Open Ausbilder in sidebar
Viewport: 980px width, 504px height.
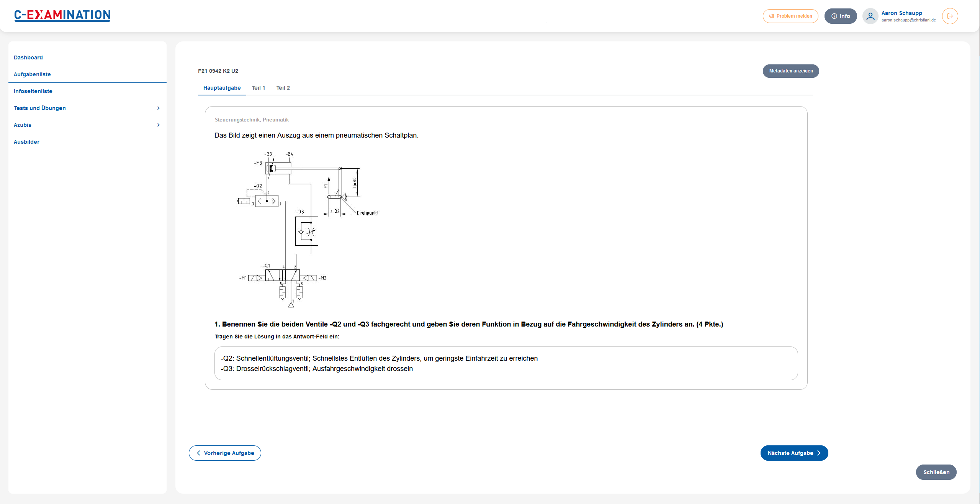pos(26,142)
